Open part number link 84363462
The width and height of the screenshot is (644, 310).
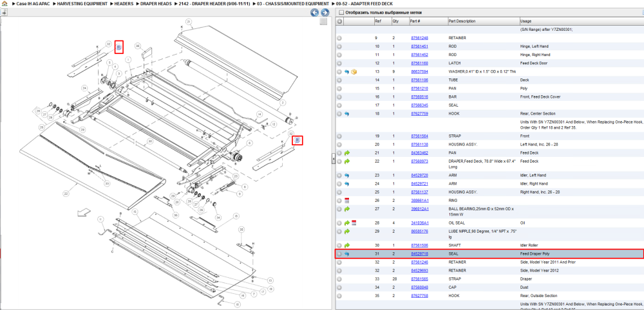coord(419,153)
